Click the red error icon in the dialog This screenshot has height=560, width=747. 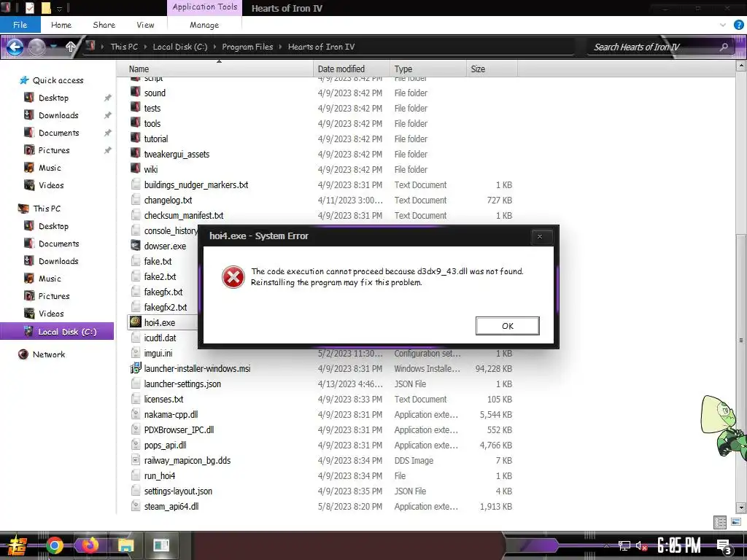pos(233,277)
